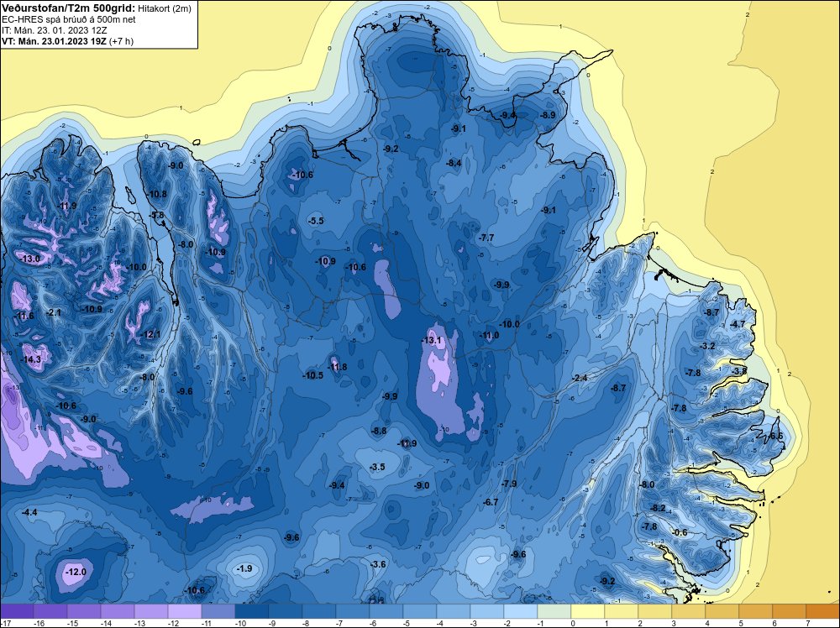Click the legend swatch labeled -9
The image size is (840, 628).
[x=286, y=611]
